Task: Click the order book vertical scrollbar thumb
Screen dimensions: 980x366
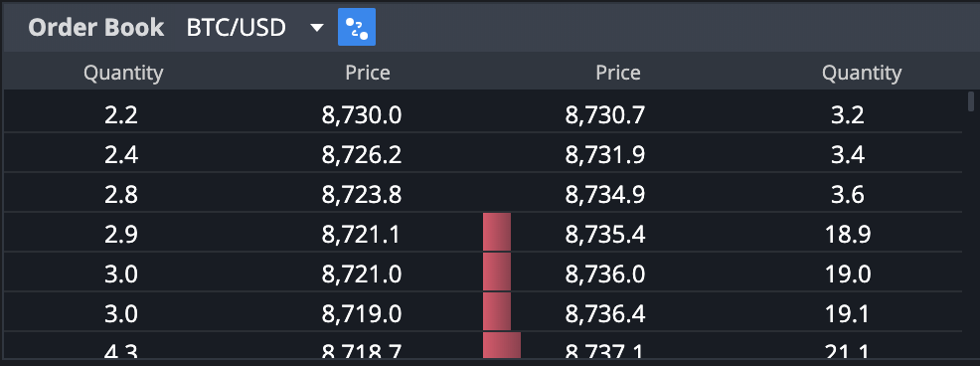Action: (x=971, y=100)
